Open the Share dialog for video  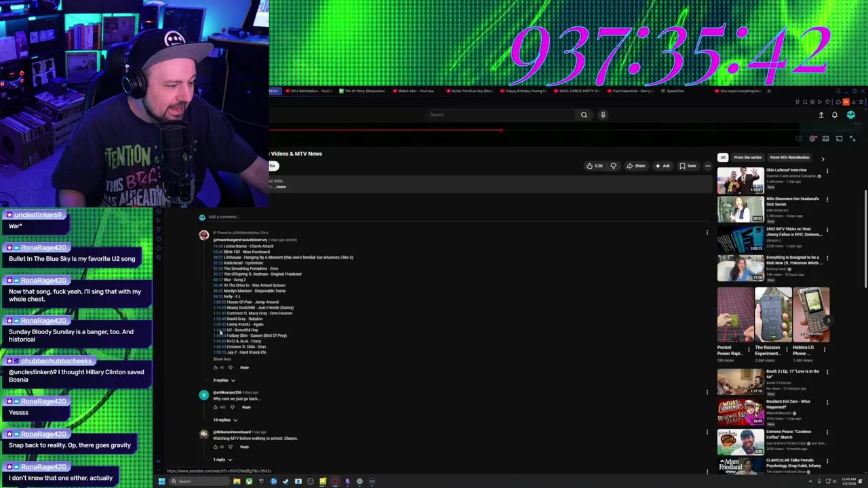(636, 165)
